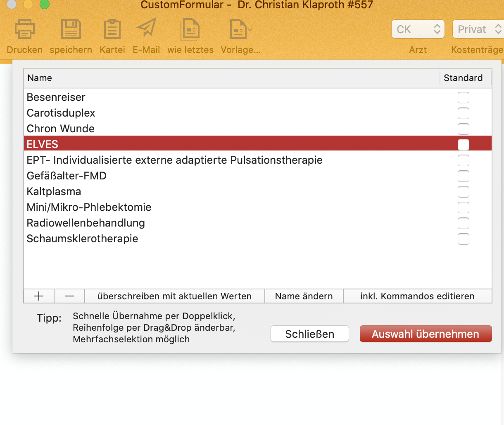Remove selected template with minus button
Viewport: 504px width, 425px height.
tap(69, 296)
